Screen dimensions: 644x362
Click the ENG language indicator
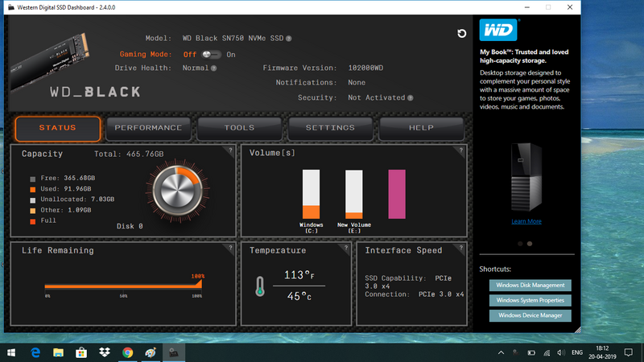(577, 352)
